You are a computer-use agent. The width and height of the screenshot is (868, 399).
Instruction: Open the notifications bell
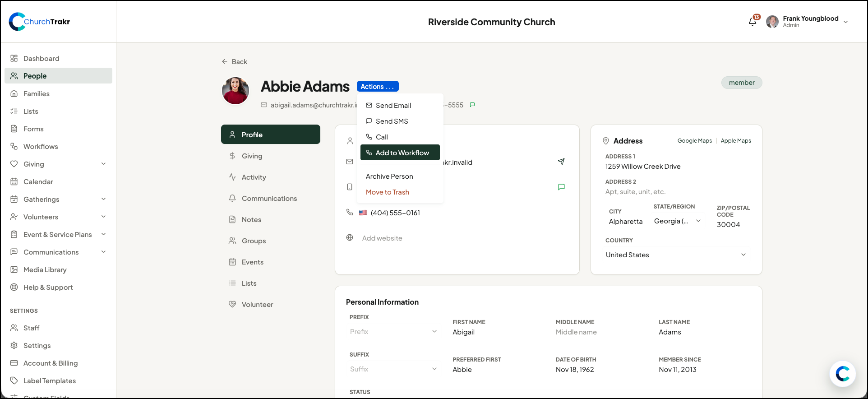click(752, 21)
